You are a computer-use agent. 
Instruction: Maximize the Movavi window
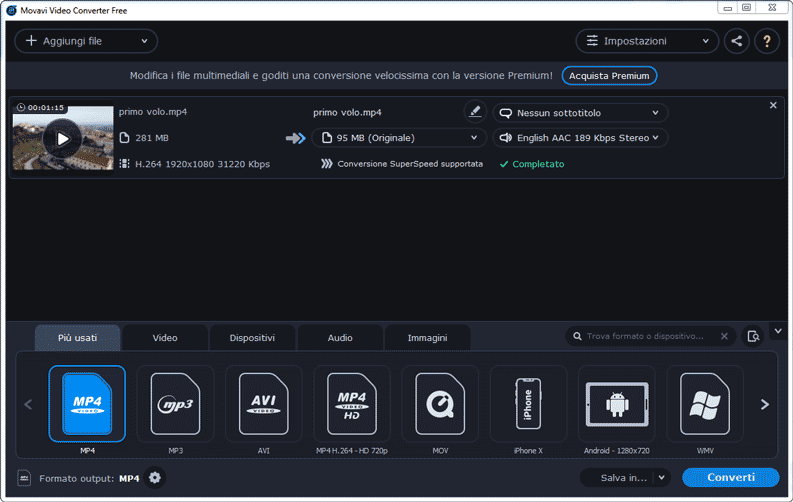pos(746,8)
